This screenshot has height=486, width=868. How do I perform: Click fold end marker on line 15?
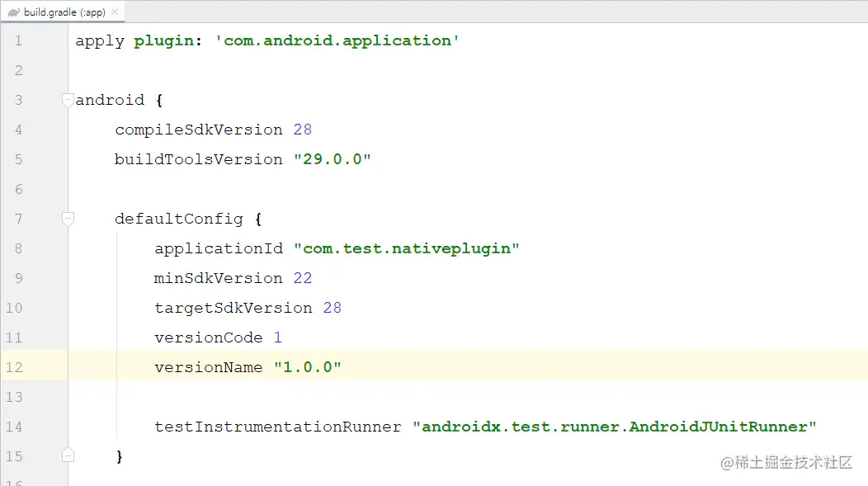click(x=68, y=455)
